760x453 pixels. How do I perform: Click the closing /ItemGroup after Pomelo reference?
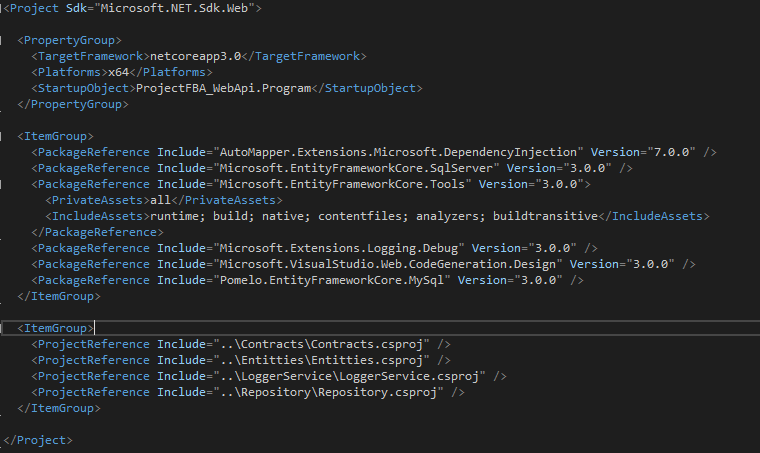pyautogui.click(x=59, y=296)
